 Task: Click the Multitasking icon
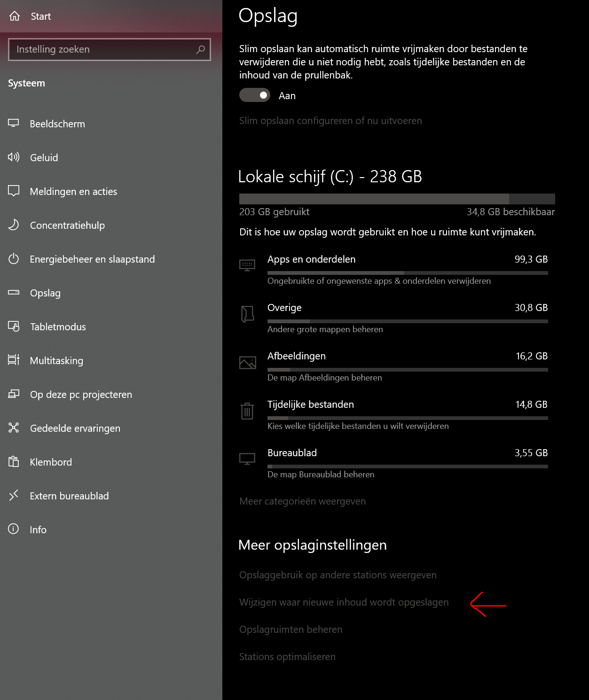14,360
